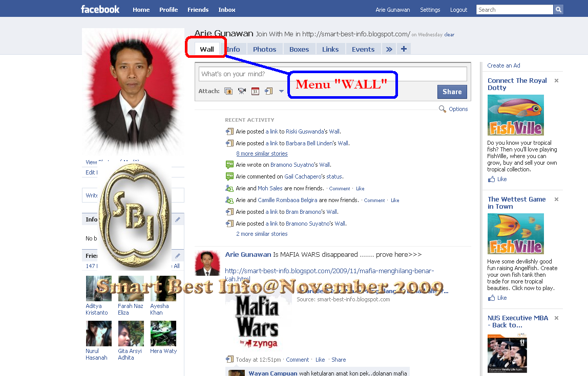Expand 2 more similar stories
Screen dimensions: 588x376
tap(262, 234)
